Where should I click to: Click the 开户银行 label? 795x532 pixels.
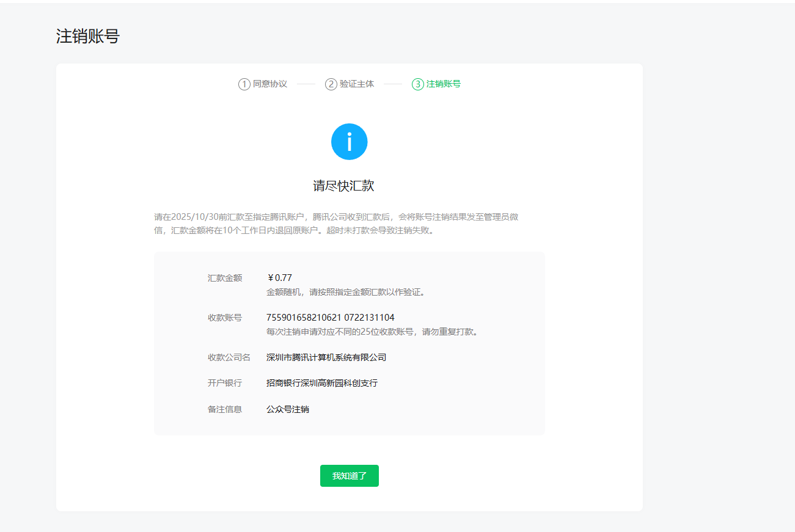pyautogui.click(x=225, y=383)
